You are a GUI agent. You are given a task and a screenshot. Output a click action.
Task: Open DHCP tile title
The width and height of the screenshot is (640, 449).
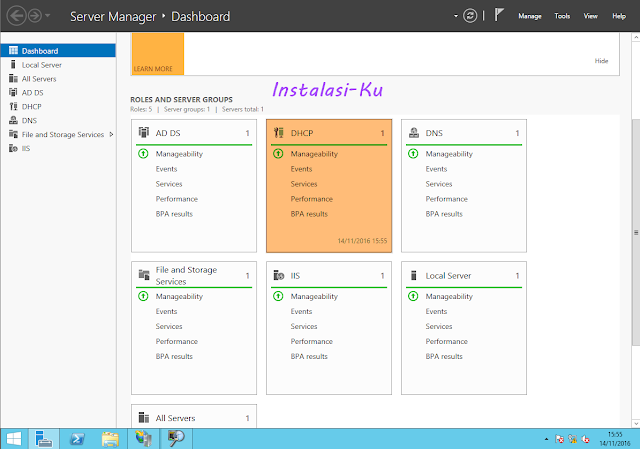pyautogui.click(x=302, y=133)
